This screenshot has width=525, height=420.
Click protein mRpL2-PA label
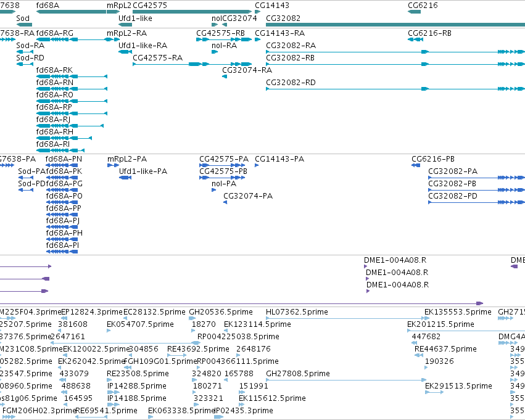[x=127, y=159]
